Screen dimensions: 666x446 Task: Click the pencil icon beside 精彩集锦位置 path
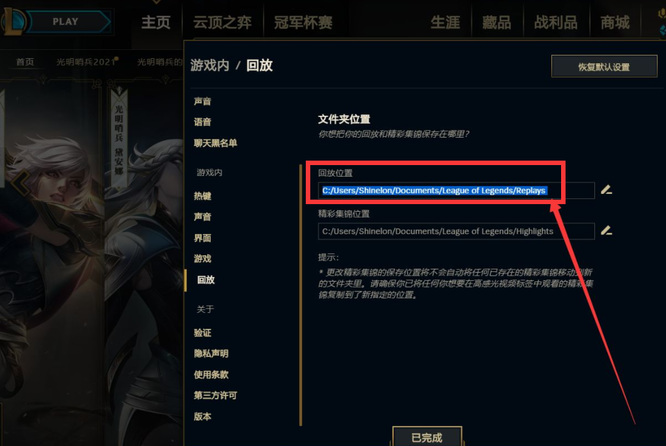click(x=606, y=231)
